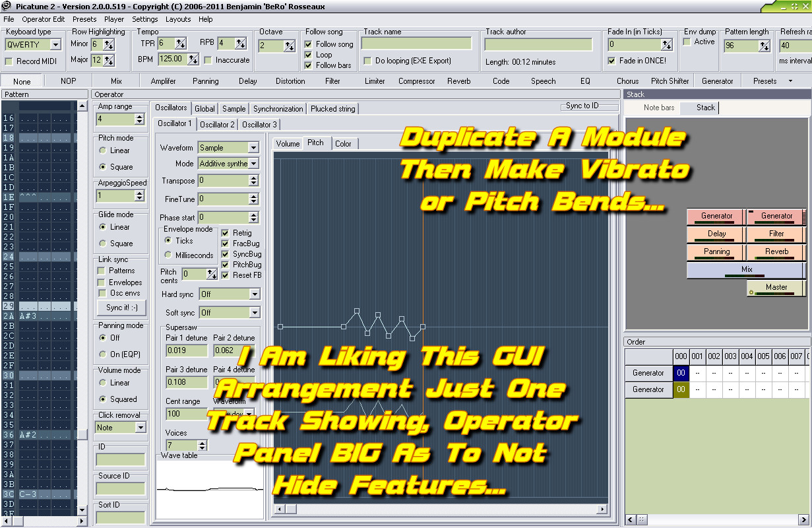
Task: Select the Master module in the Stack
Action: coord(776,288)
